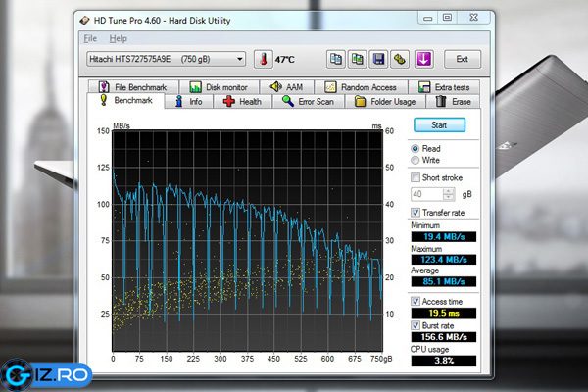Switch to the Random Access tab

pos(361,87)
